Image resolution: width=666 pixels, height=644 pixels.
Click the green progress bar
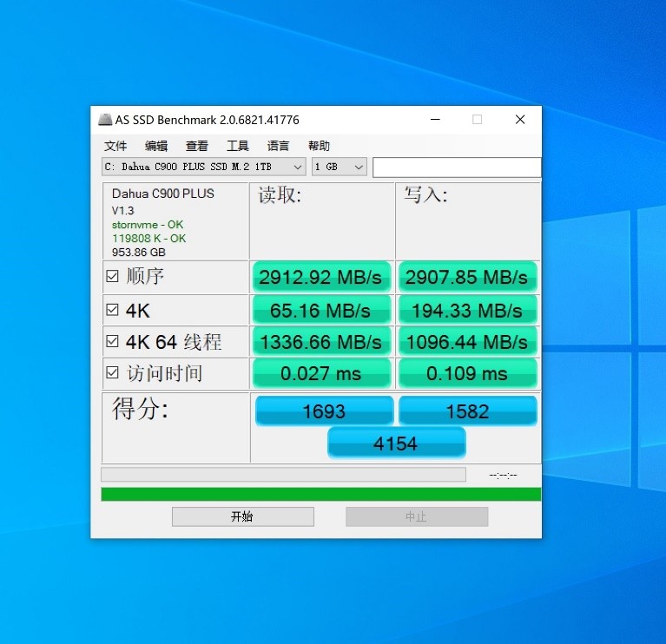[x=321, y=495]
